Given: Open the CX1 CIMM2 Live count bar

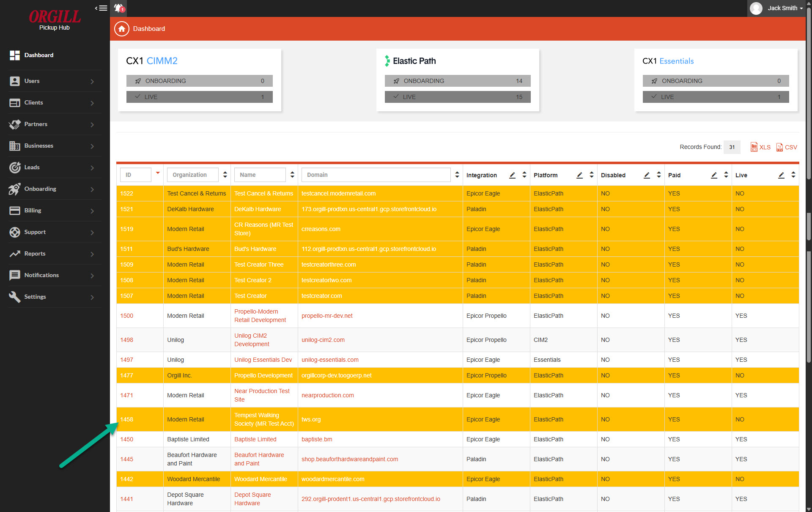Looking at the screenshot, I should pos(199,97).
